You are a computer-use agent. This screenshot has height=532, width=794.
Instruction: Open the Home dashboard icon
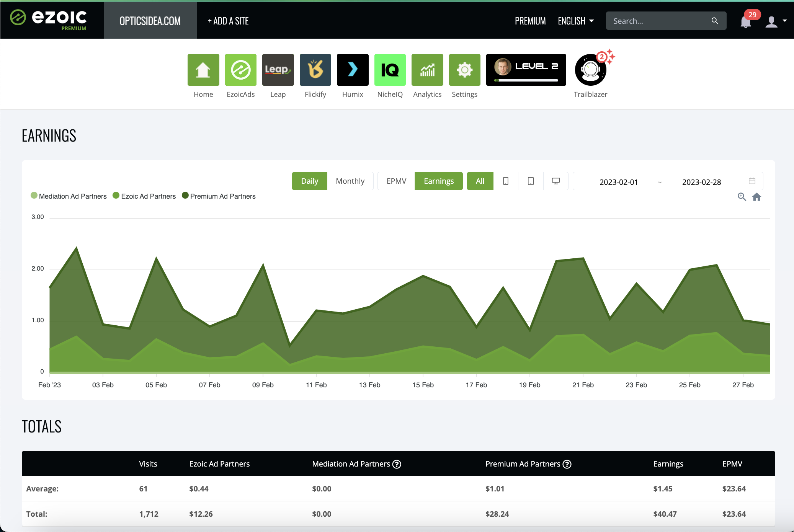203,70
